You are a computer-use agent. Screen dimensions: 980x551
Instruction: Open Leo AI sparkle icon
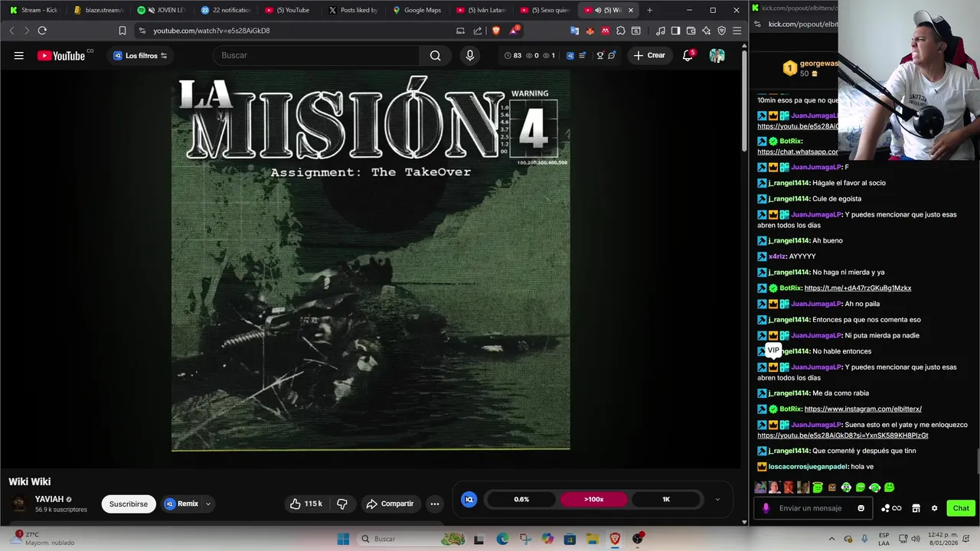pos(706,31)
